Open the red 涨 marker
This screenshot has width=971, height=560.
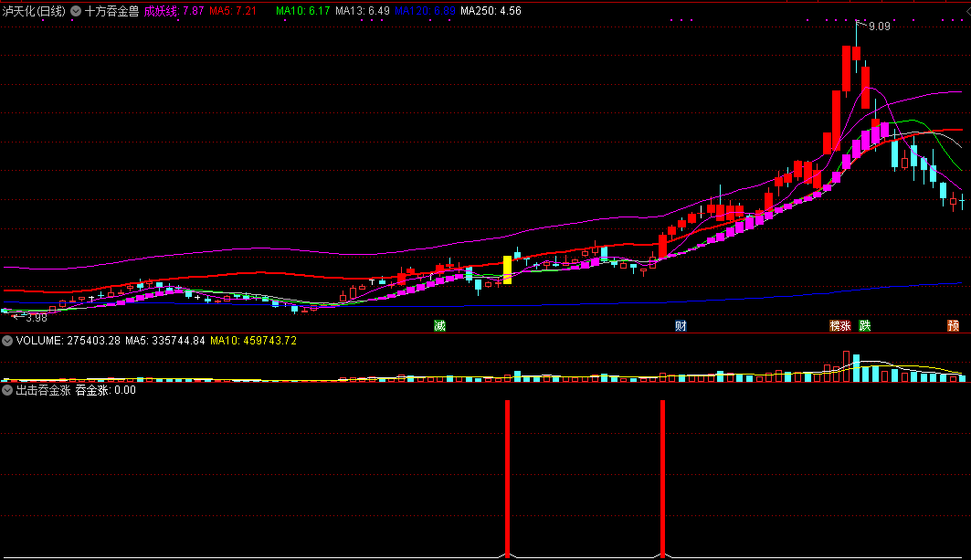(x=846, y=326)
